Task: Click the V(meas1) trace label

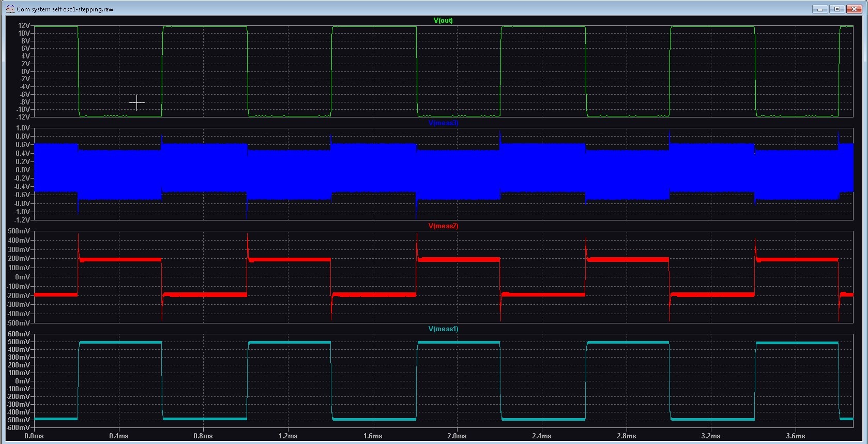Action: point(443,329)
